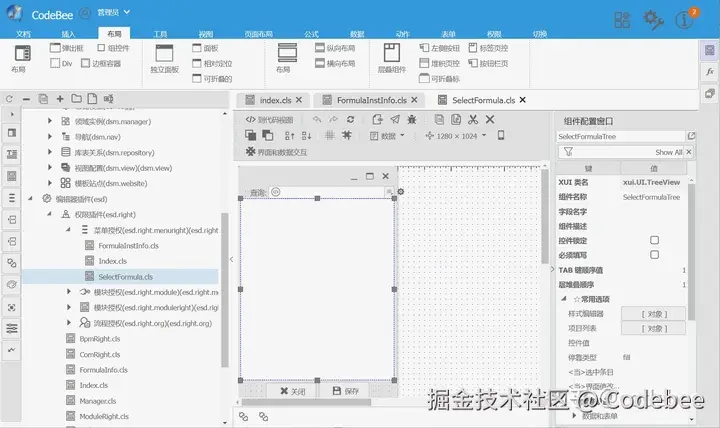Click the mobile device preview icon

(x=501, y=135)
